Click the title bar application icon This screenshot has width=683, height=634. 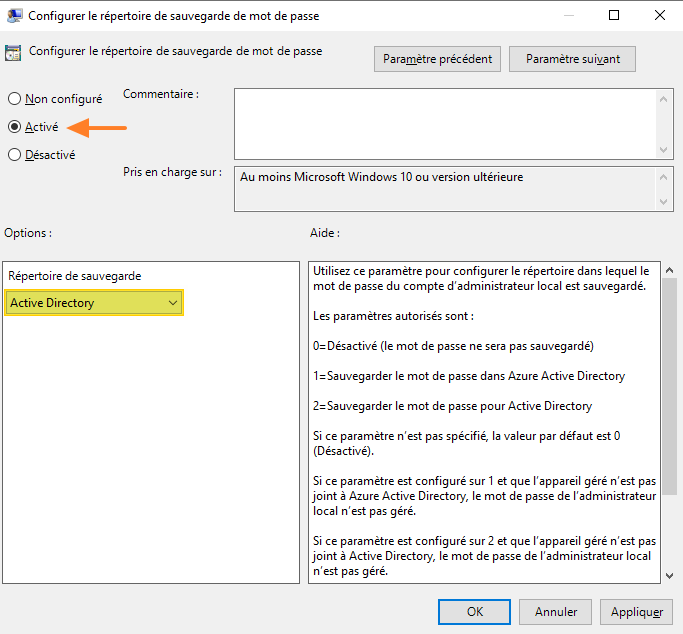pyautogui.click(x=14, y=15)
